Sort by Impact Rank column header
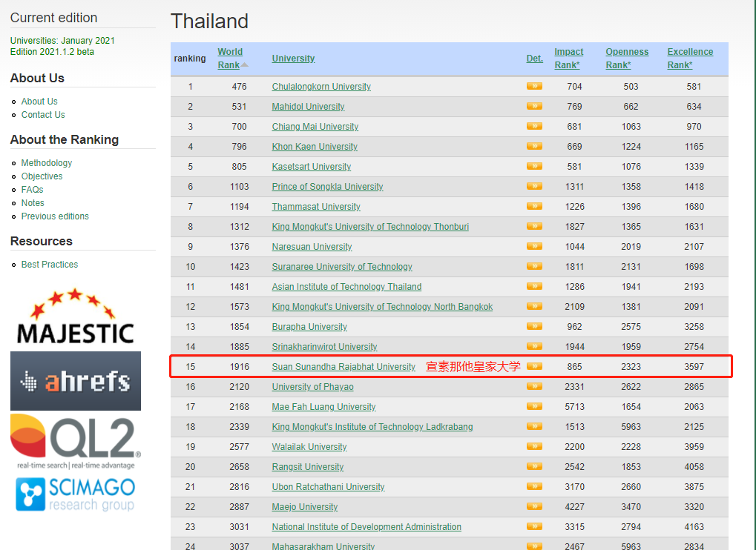 tap(568, 59)
